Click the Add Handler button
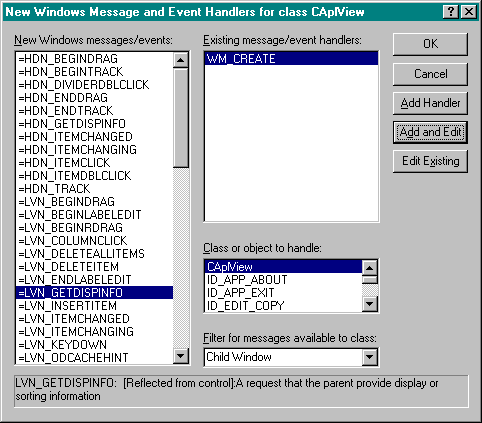 430,103
